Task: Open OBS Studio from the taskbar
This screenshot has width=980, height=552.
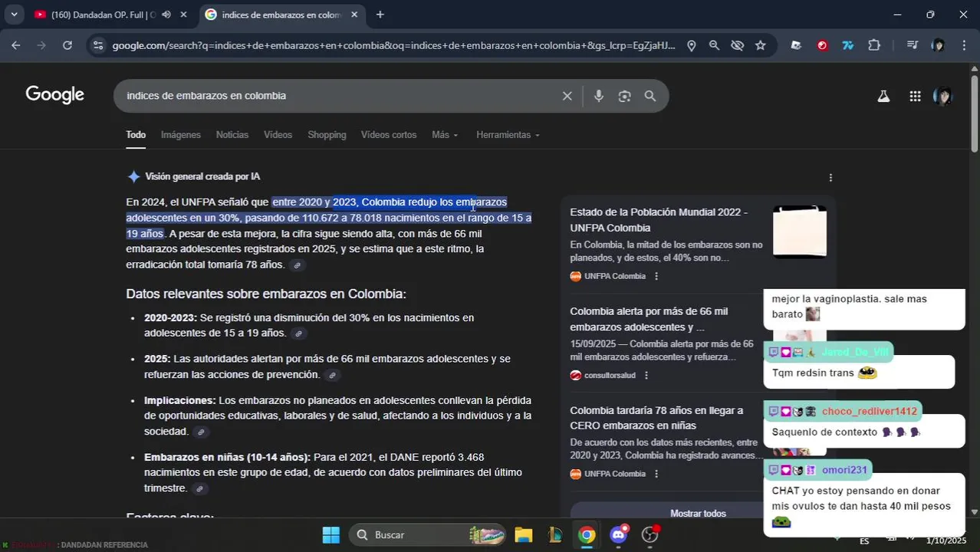Action: [x=650, y=534]
